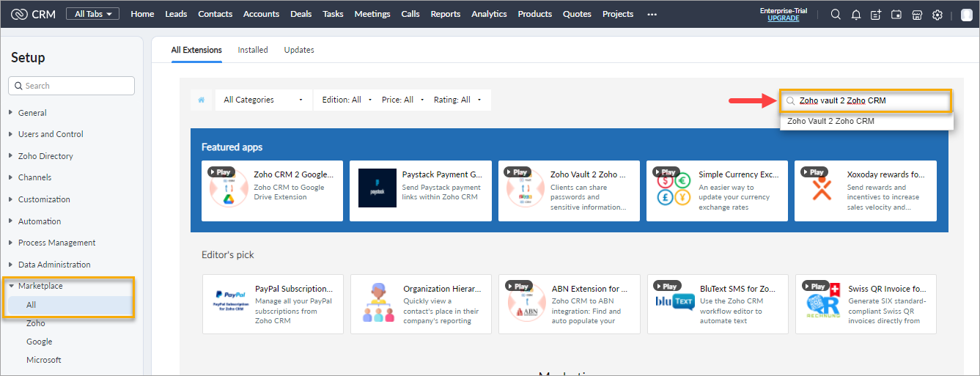The height and width of the screenshot is (376, 980).
Task: Expand the Customization section
Action: click(44, 199)
